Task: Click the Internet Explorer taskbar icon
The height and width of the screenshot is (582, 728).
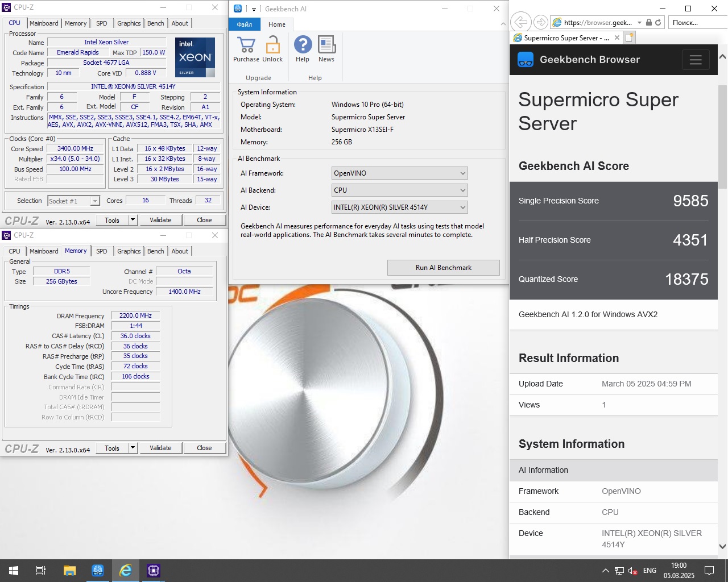Action: coord(126,571)
